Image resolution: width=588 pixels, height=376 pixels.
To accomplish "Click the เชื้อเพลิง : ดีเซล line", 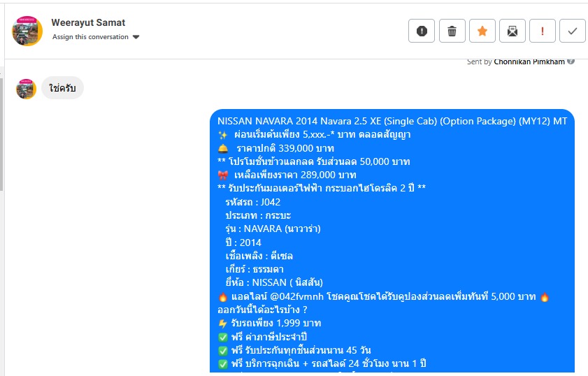I will click(259, 256).
